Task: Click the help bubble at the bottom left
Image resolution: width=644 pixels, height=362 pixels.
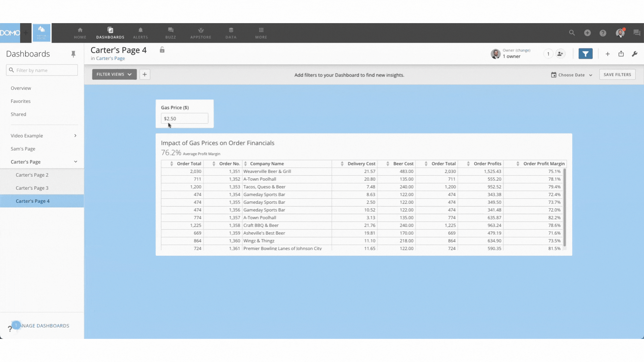Action: (x=16, y=325)
